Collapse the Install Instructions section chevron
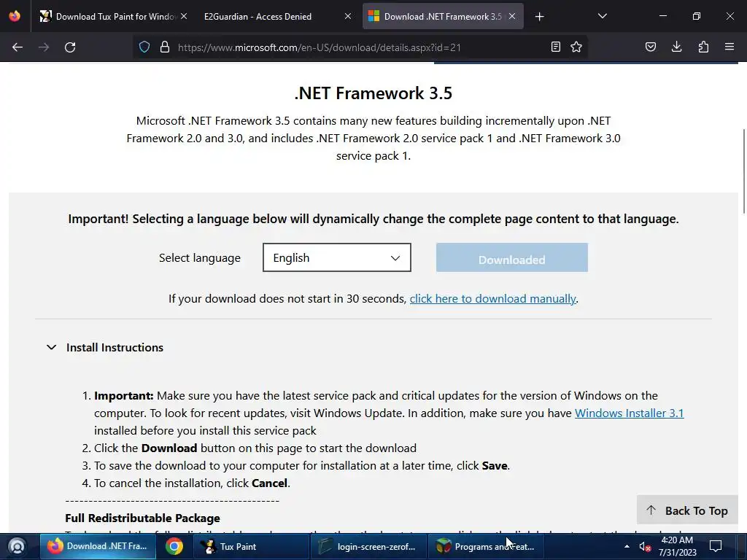 pyautogui.click(x=52, y=347)
